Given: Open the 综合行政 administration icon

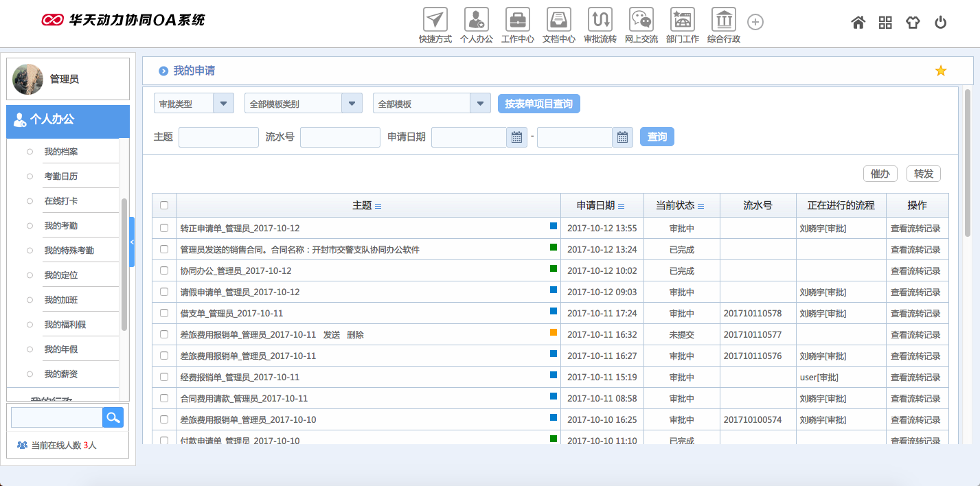Looking at the screenshot, I should (x=723, y=19).
